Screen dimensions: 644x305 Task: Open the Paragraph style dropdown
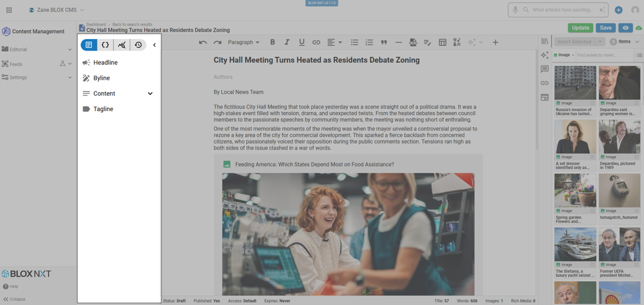(x=244, y=42)
